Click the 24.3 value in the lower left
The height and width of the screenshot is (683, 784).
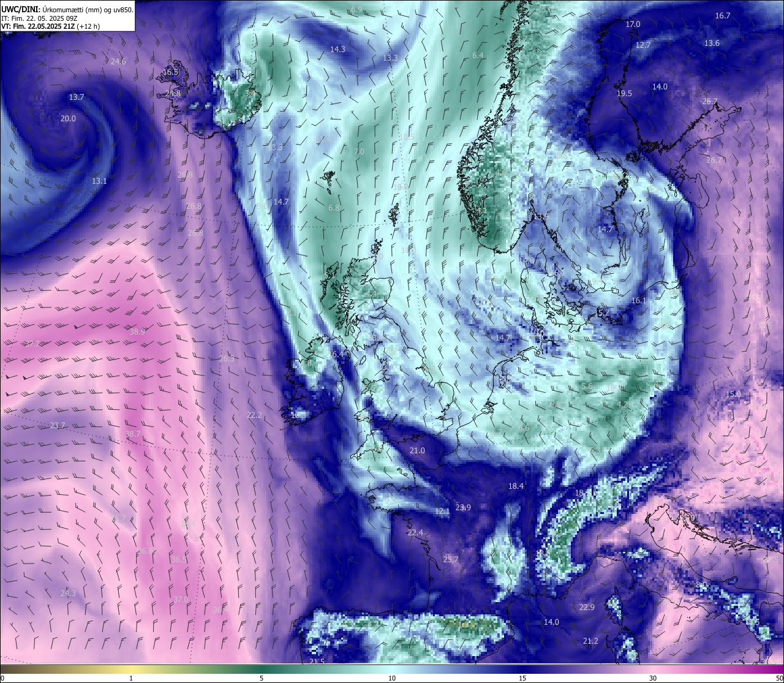pos(68,593)
